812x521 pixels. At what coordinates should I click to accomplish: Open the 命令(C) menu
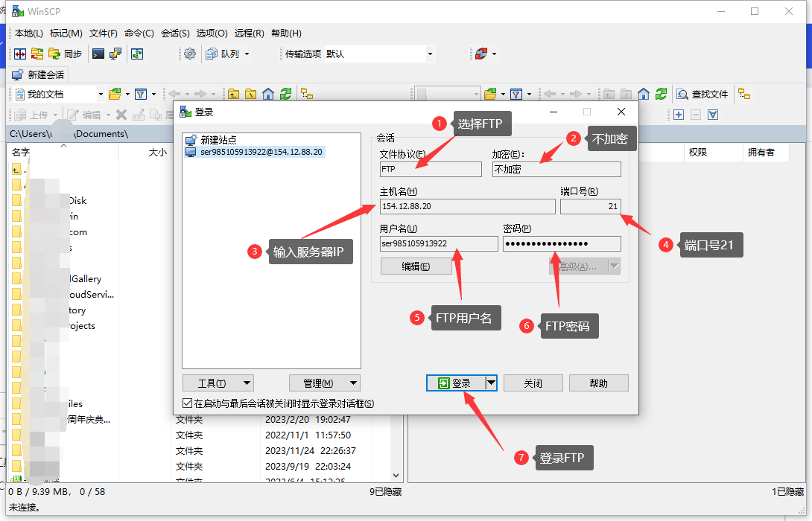point(139,33)
